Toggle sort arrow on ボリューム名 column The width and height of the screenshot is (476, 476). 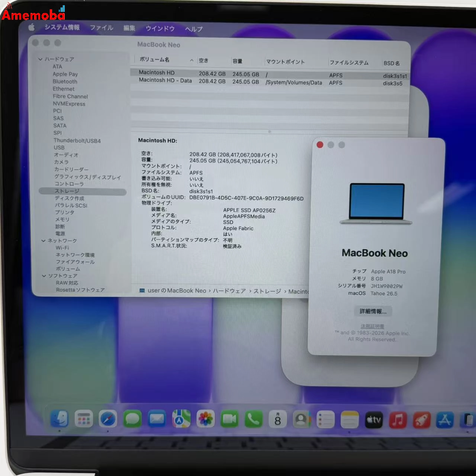point(192,60)
